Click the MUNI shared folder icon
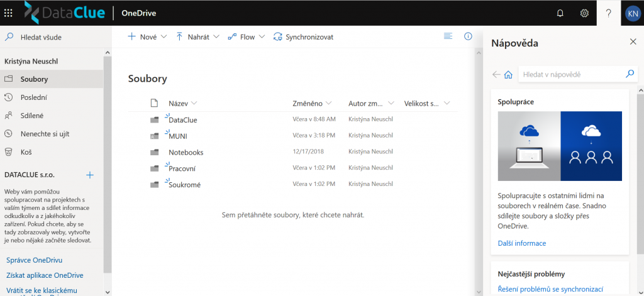The height and width of the screenshot is (296, 644). tap(154, 136)
